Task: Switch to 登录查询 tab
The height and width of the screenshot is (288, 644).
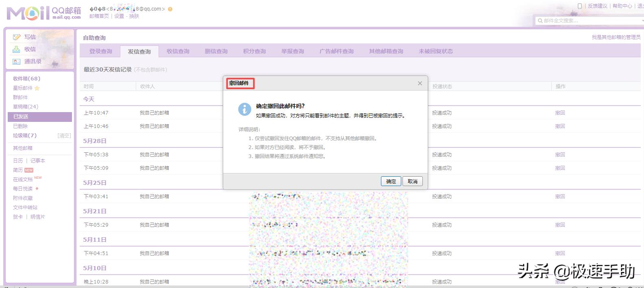Action: (101, 51)
